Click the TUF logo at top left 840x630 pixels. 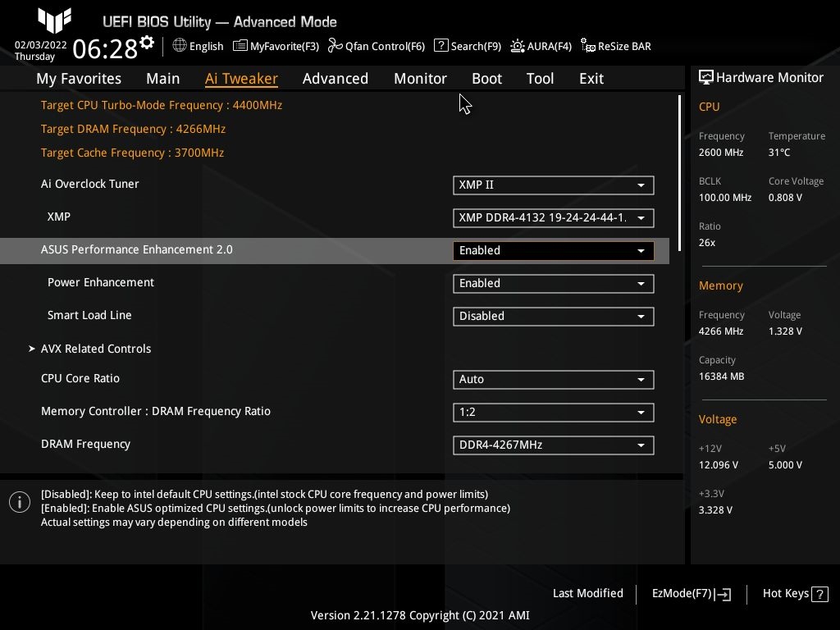[55, 21]
